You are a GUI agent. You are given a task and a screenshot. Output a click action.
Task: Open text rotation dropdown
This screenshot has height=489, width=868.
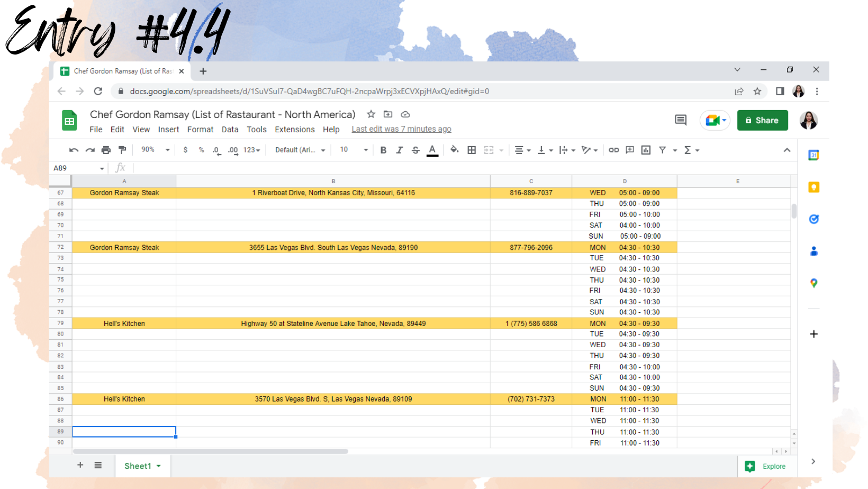click(x=589, y=150)
